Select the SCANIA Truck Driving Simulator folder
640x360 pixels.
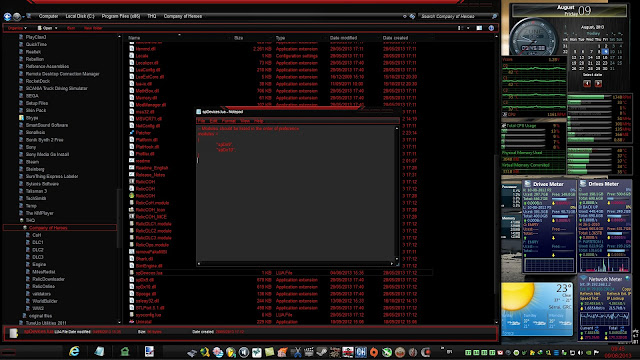tap(56, 89)
